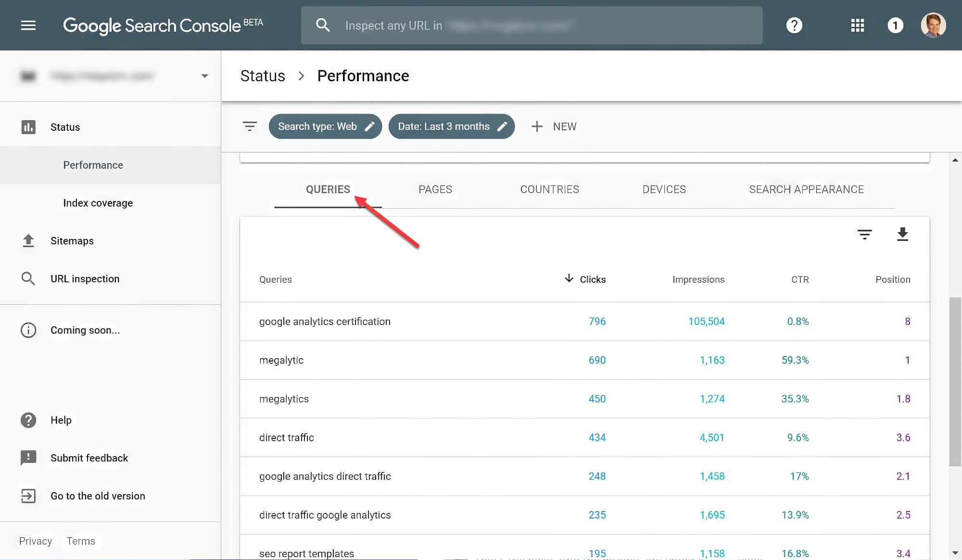The image size is (962, 560).
Task: Switch to the PAGES tab
Action: tap(435, 189)
